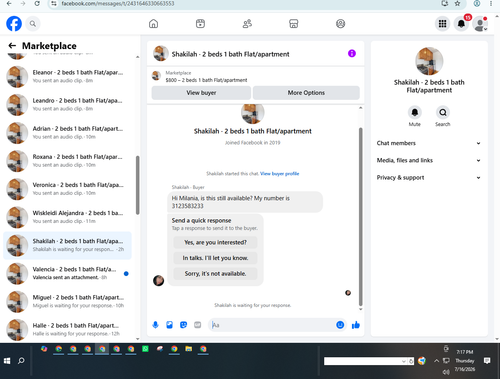500x379 pixels.
Task: Send quick reply 'Sorry, it's not available.'
Action: [215, 274]
